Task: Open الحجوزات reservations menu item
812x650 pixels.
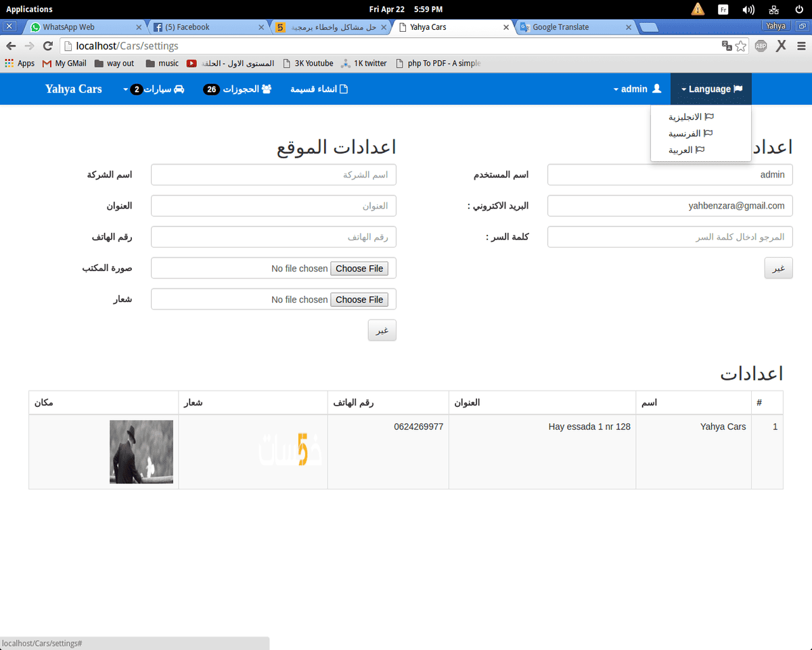Action: tap(238, 89)
